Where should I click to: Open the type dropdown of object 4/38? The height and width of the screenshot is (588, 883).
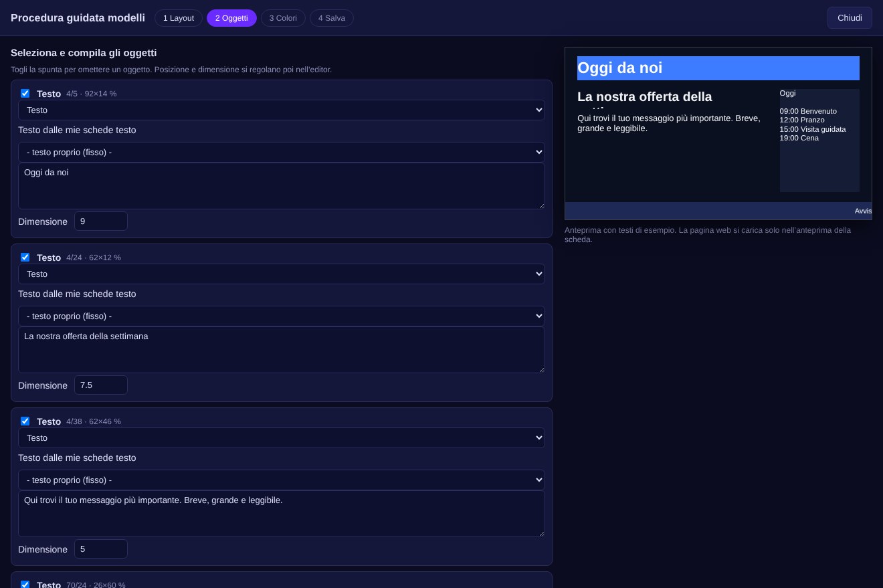tap(282, 437)
